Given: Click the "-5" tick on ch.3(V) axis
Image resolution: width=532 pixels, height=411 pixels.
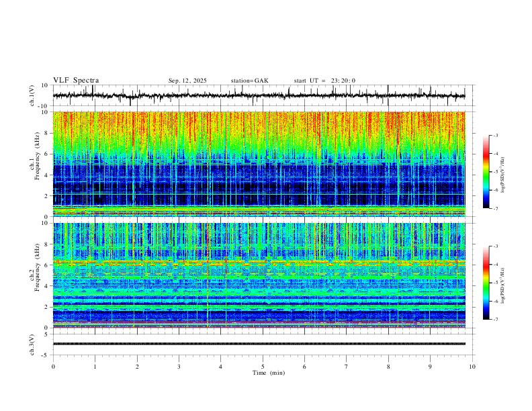Looking at the screenshot, I should (x=46, y=355).
